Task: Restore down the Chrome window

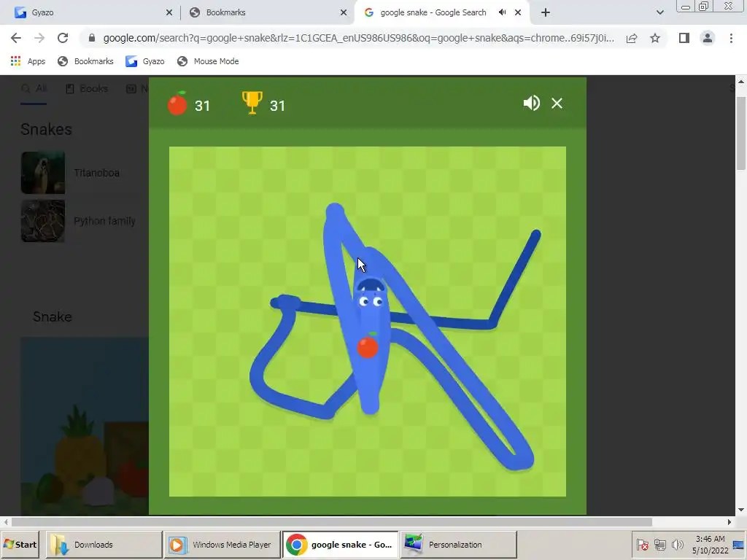Action: pyautogui.click(x=704, y=7)
